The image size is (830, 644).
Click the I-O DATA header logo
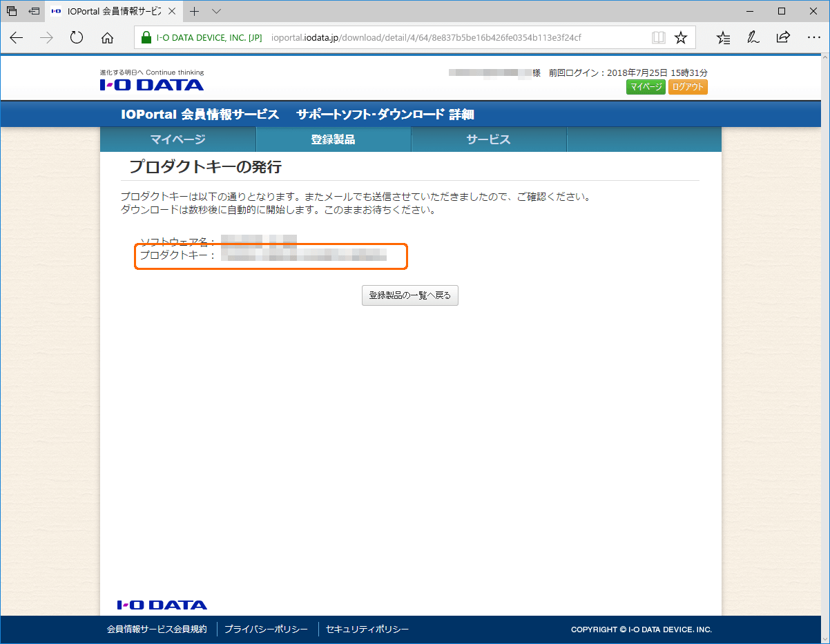pyautogui.click(x=152, y=85)
